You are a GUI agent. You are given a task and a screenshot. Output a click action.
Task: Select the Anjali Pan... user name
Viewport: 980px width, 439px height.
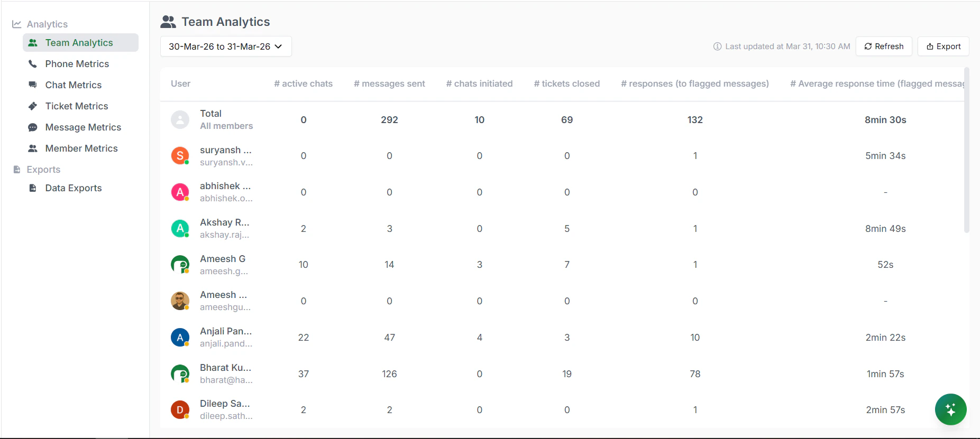tap(226, 331)
